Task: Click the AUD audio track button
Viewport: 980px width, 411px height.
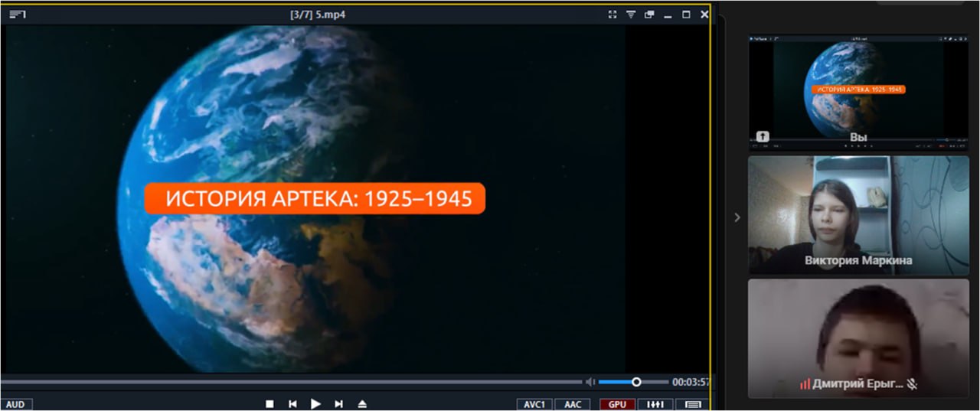Action: (15, 404)
